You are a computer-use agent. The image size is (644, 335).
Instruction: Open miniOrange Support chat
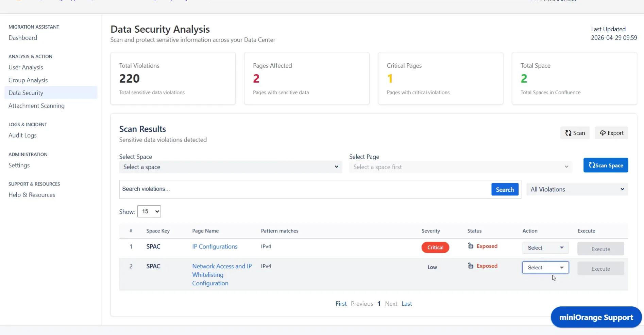tap(596, 317)
